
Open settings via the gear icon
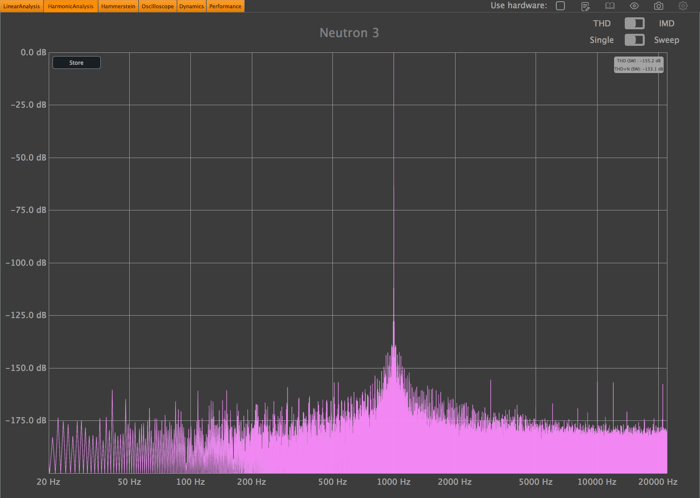683,6
